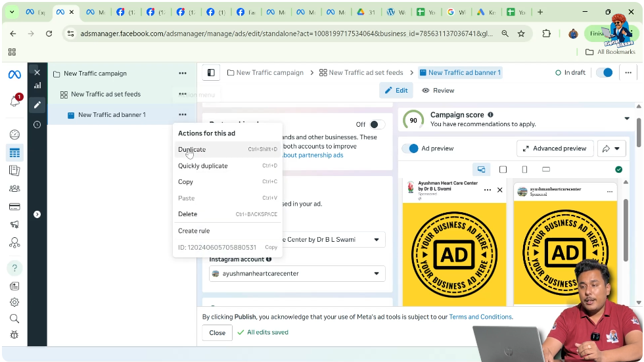The image size is (644, 362).
Task: Click the main panel vertical scrollbar
Action: 639,132
